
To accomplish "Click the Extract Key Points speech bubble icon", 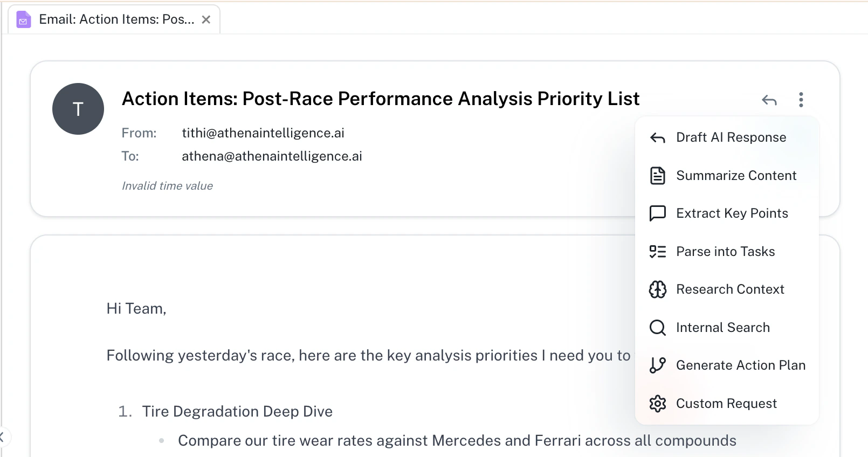I will point(657,213).
